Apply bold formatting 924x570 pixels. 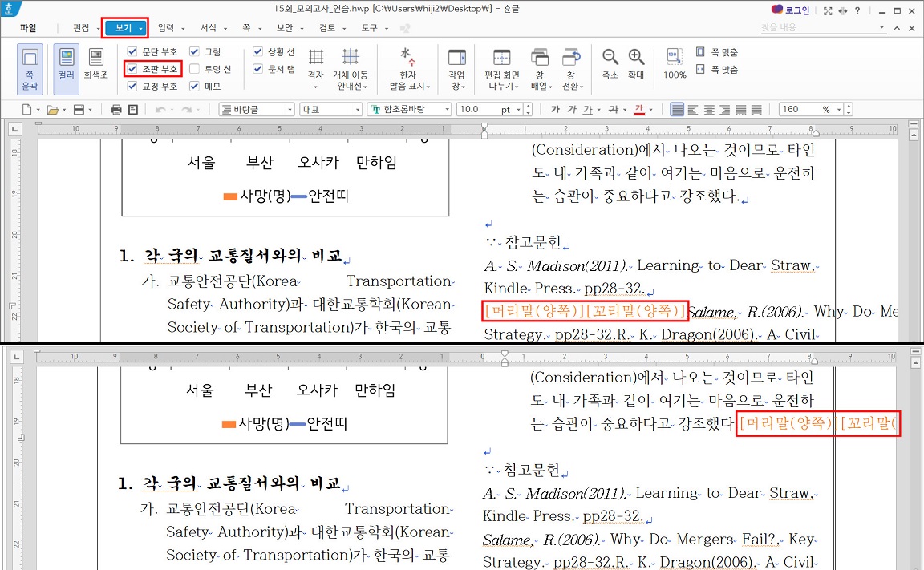point(555,110)
